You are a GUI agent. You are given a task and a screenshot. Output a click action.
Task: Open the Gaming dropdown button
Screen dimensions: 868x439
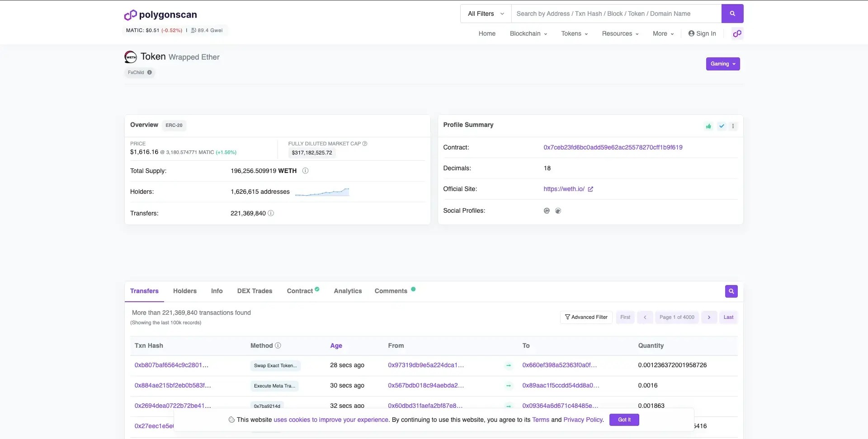723,64
